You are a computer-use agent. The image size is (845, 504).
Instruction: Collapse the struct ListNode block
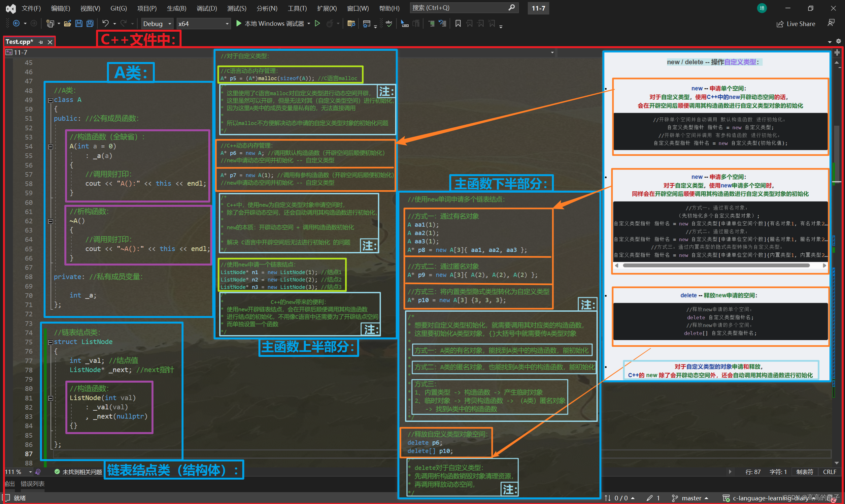(x=50, y=342)
